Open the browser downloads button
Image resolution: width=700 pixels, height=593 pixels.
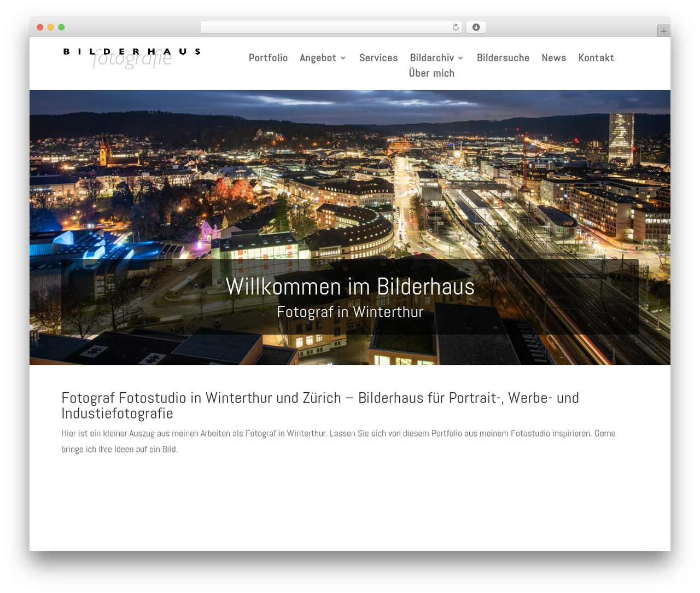(476, 27)
